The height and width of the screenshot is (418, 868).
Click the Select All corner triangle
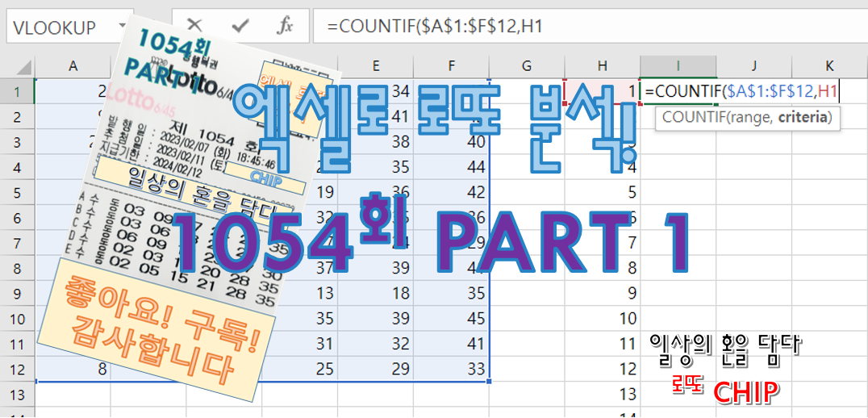tap(23, 67)
